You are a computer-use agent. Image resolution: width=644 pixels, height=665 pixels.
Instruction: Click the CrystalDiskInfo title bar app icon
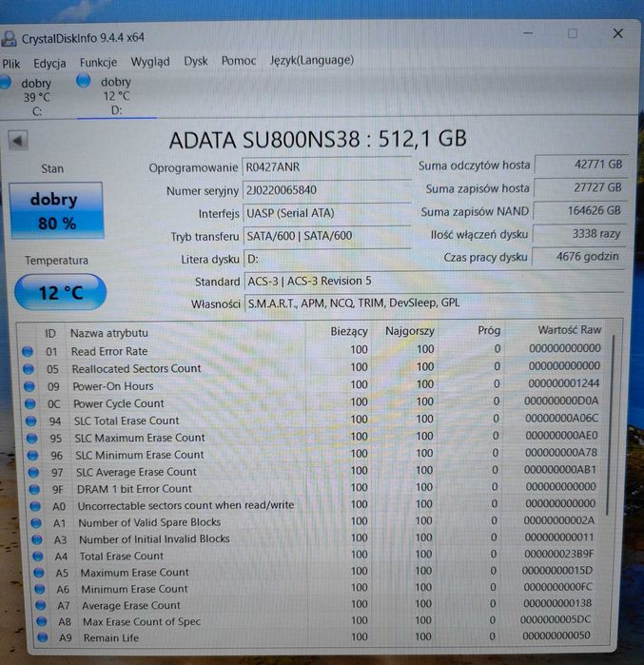pos(10,39)
